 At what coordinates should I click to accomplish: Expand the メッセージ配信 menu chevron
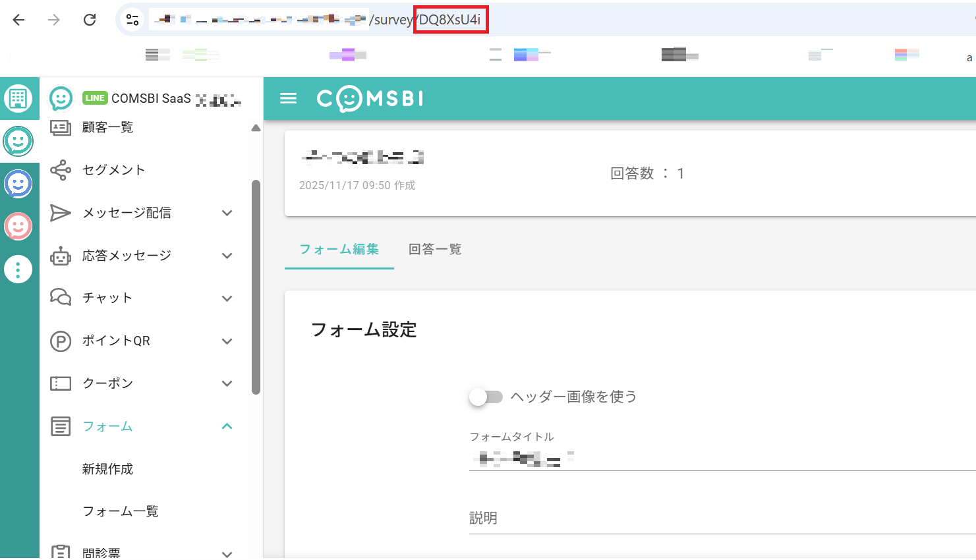coord(227,213)
